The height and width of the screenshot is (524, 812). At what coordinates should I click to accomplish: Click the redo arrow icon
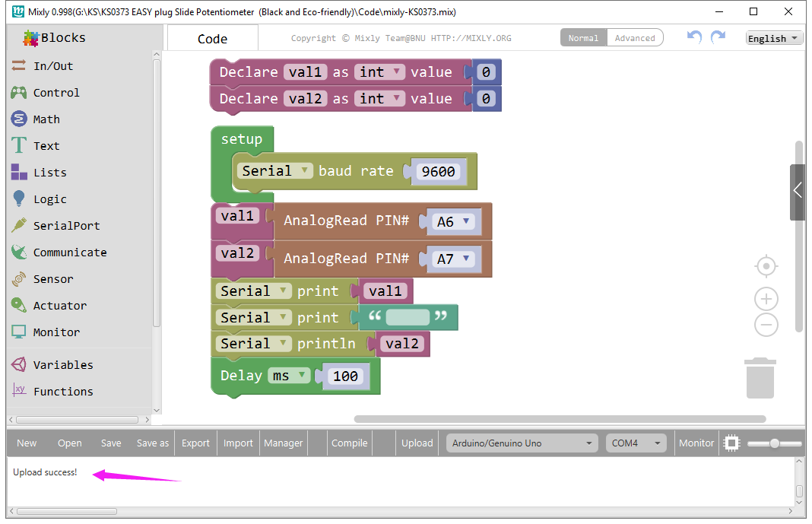[718, 37]
